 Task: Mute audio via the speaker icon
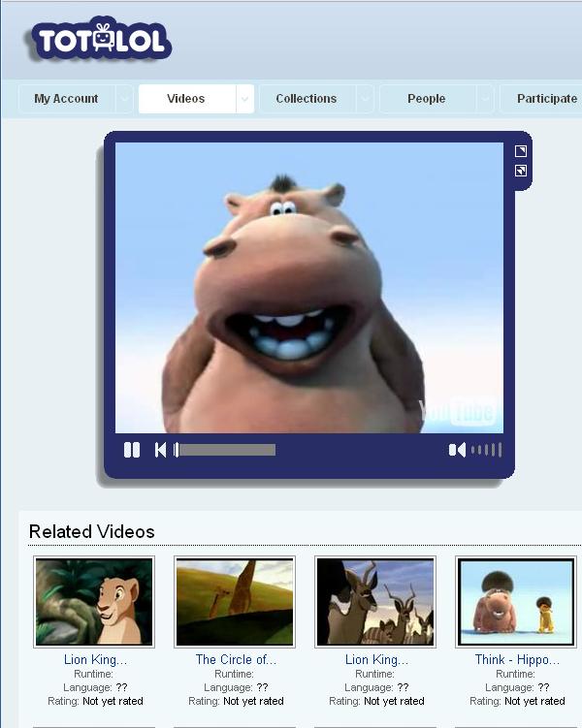coord(457,450)
